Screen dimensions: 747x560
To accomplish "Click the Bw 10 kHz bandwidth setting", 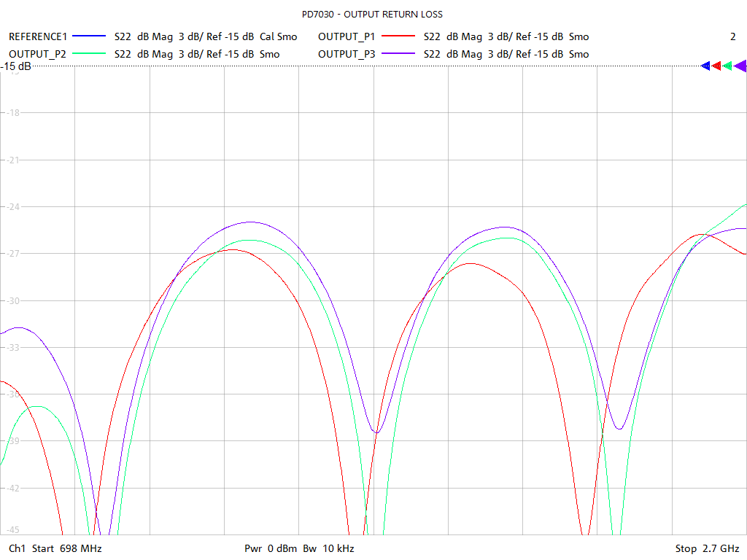I will pyautogui.click(x=328, y=548).
